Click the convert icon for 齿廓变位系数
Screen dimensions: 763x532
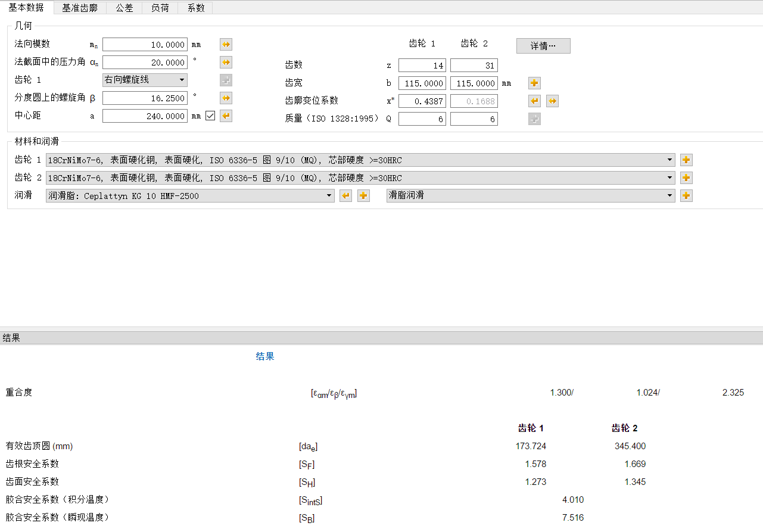[x=552, y=101]
